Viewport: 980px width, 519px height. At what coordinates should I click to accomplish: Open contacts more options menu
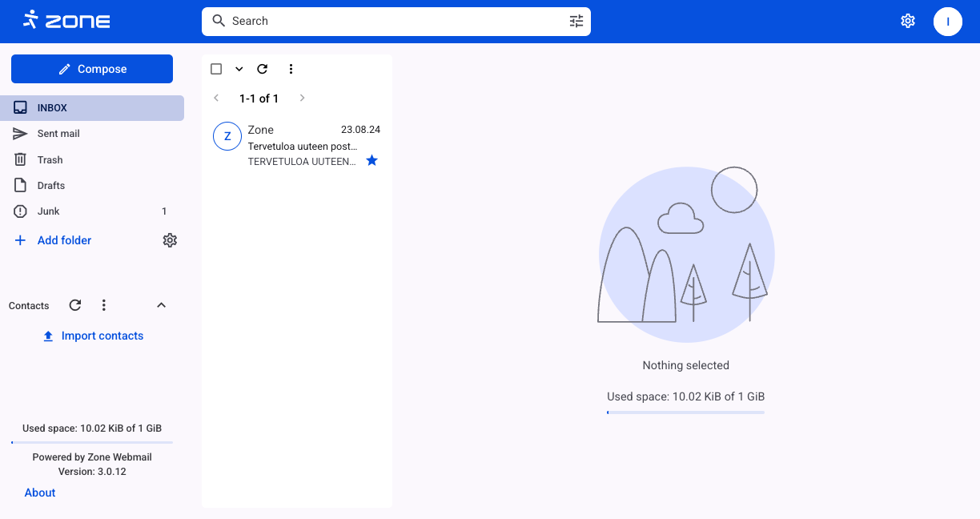(x=103, y=305)
